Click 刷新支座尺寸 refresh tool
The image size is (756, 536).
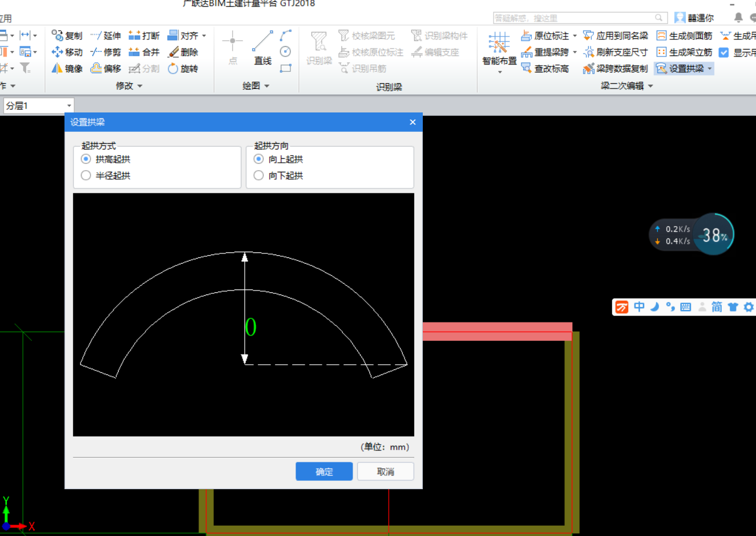[616, 52]
